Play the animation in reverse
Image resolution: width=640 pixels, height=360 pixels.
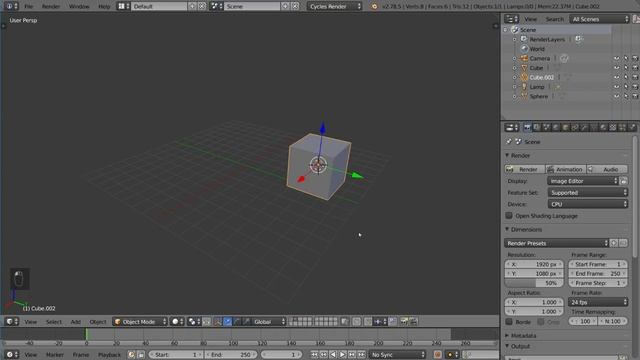333,354
